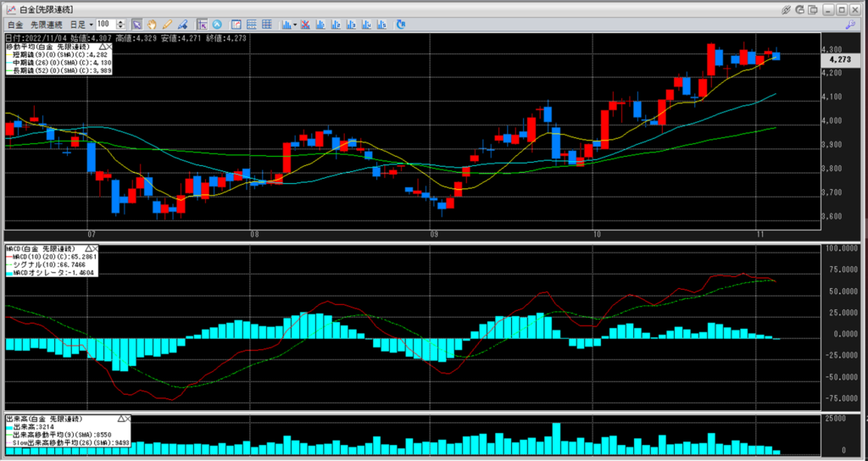This screenshot has height=461, width=868.
Task: Click the blue circular up-arrow icon
Action: (x=217, y=25)
